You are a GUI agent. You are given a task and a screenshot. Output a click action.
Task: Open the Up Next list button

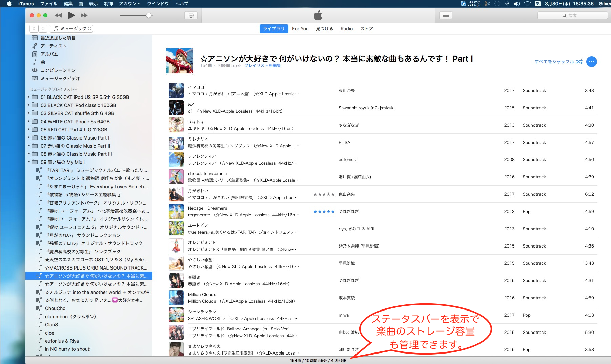[446, 15]
